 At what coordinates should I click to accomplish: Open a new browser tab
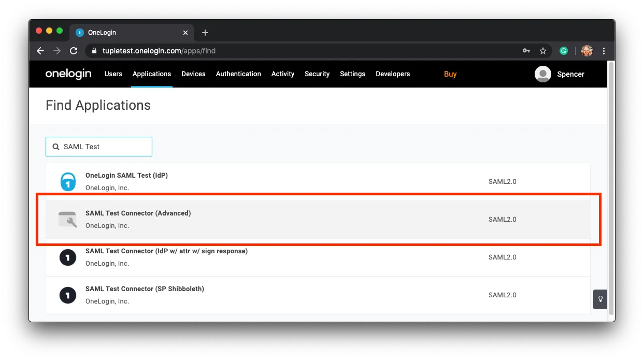205,33
